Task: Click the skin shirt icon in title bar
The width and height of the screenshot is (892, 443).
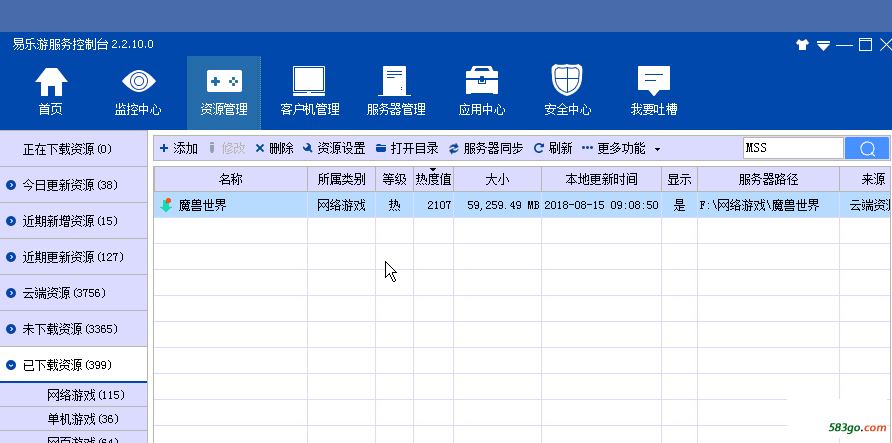Action: point(803,45)
